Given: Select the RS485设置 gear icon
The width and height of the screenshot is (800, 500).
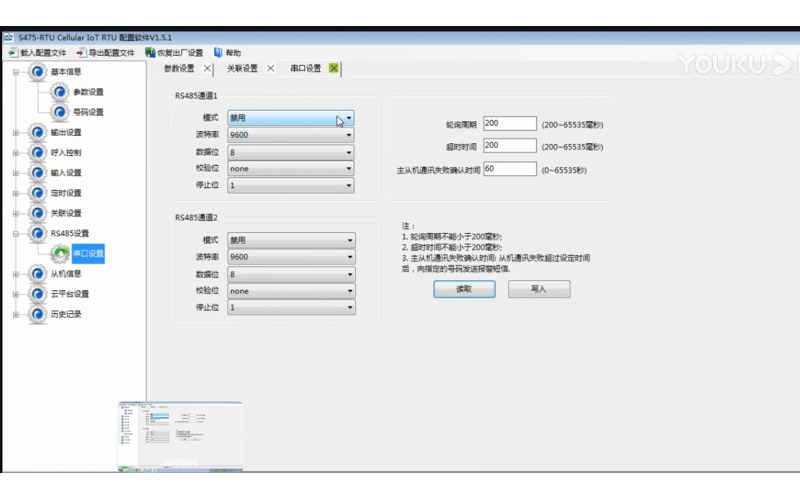Looking at the screenshot, I should 37,233.
